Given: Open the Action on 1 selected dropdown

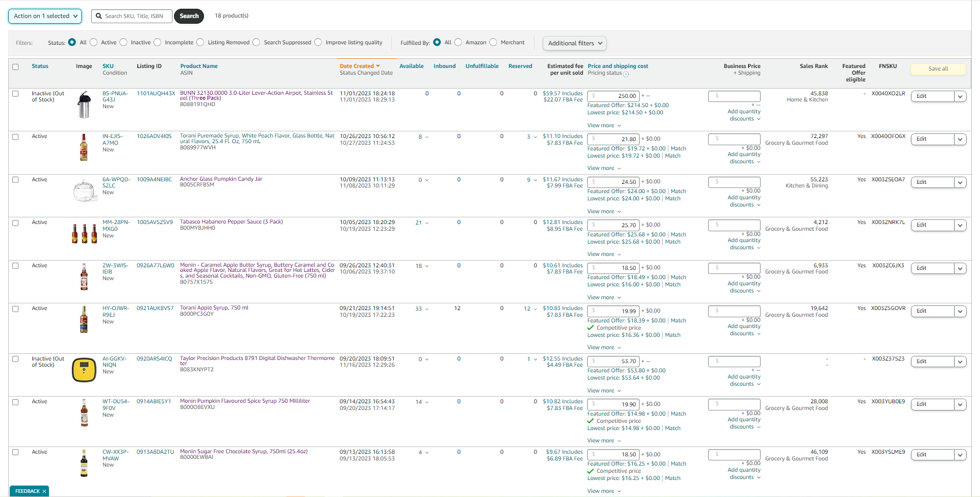Looking at the screenshot, I should [45, 16].
